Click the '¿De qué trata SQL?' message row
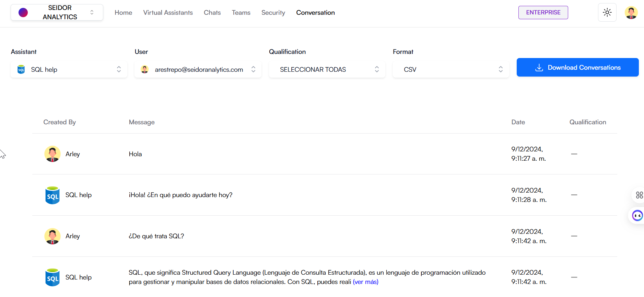 156,236
